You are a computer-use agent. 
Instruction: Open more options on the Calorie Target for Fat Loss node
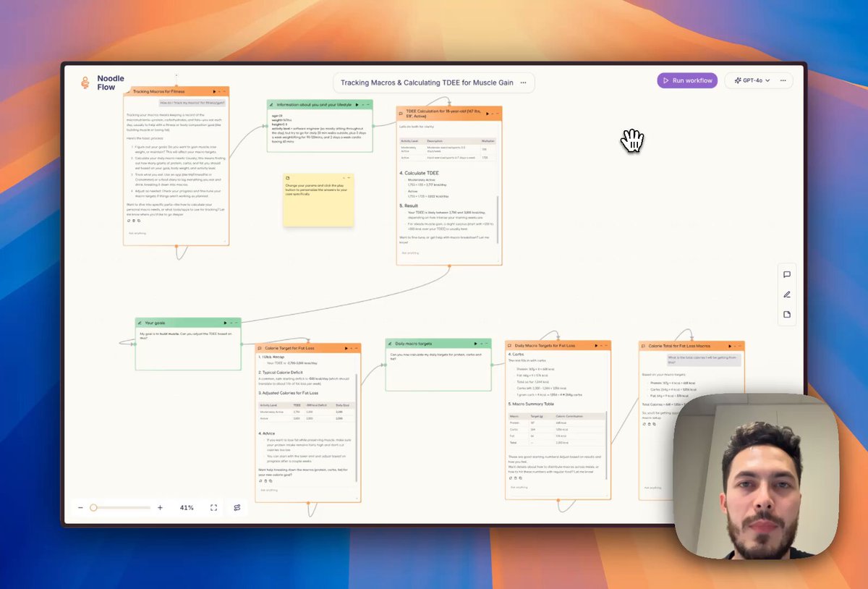pyautogui.click(x=357, y=348)
